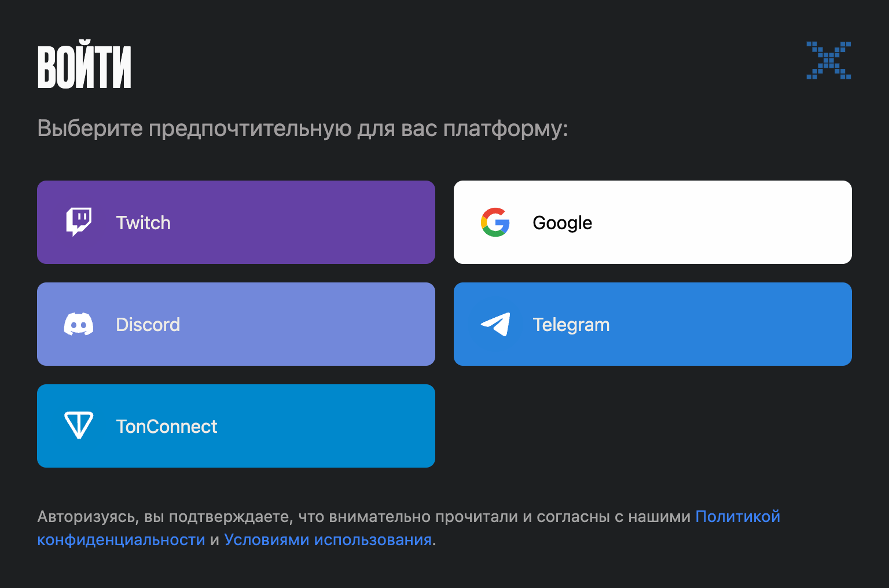Click the Discord controller logo icon

79,324
